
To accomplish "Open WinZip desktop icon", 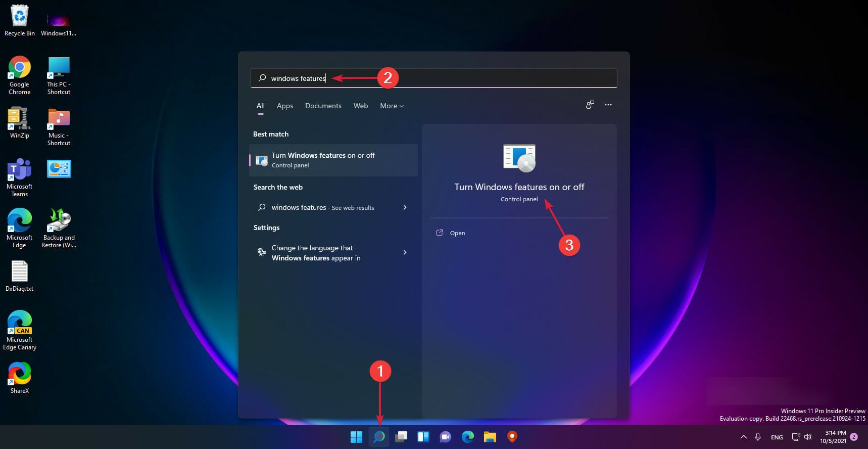I will 20,122.
